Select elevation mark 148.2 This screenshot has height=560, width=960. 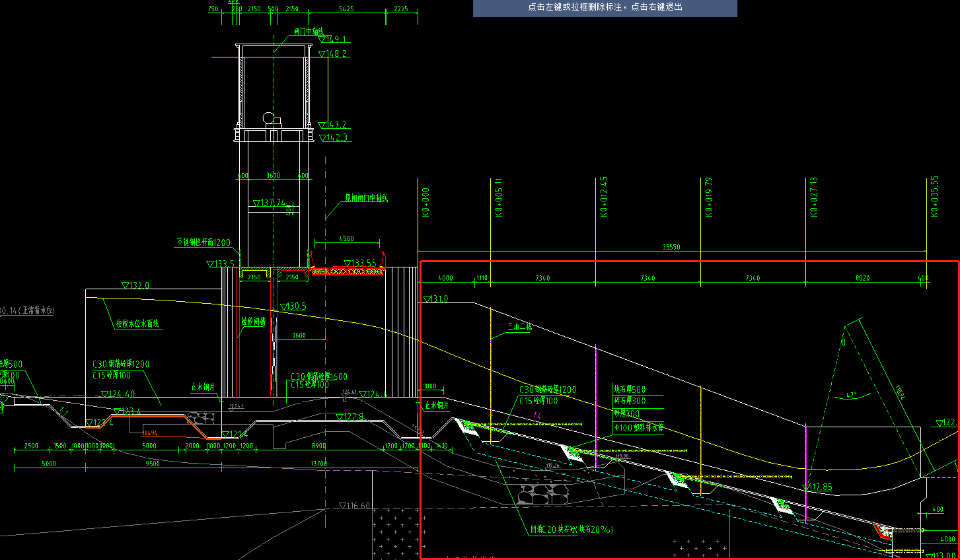pyautogui.click(x=332, y=54)
